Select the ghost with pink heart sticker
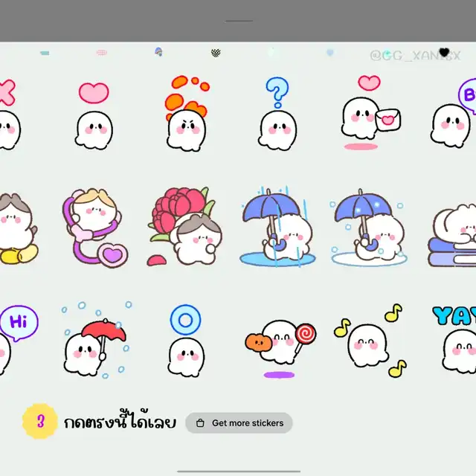 tap(94, 118)
